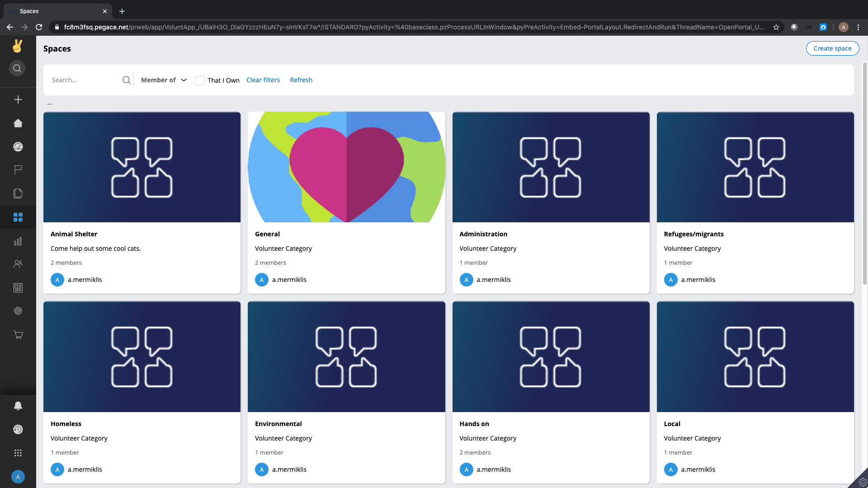This screenshot has width=868, height=488.
Task: Go to Home via sidebar icon
Action: tap(18, 123)
